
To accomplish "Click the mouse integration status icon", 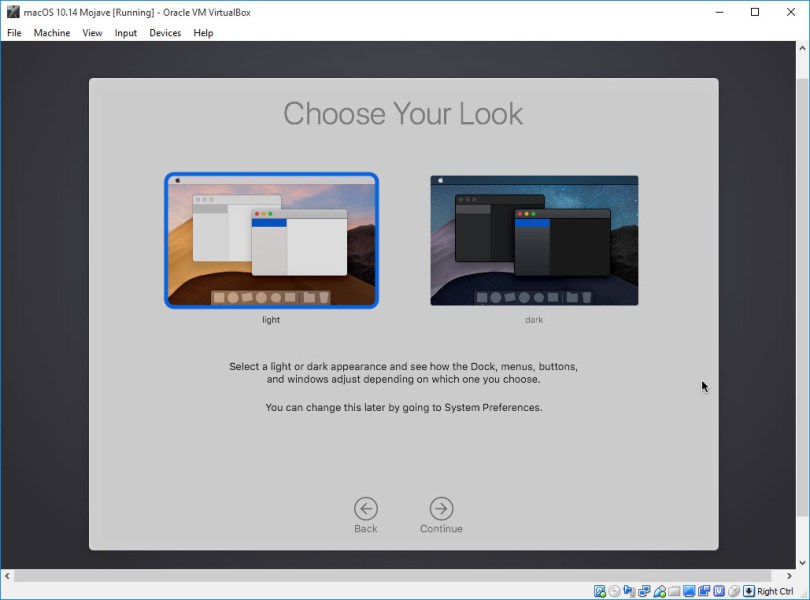I will [734, 591].
